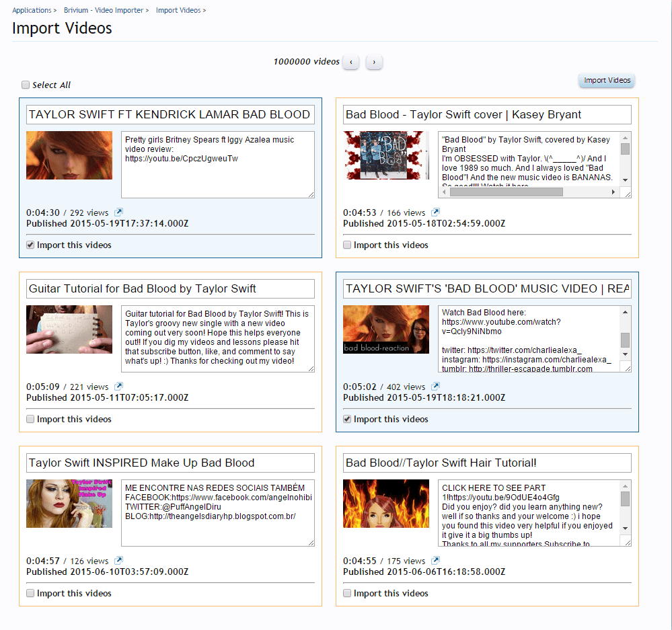
Task: Click thumbnail of Guitar Tutorial video
Action: pos(69,329)
